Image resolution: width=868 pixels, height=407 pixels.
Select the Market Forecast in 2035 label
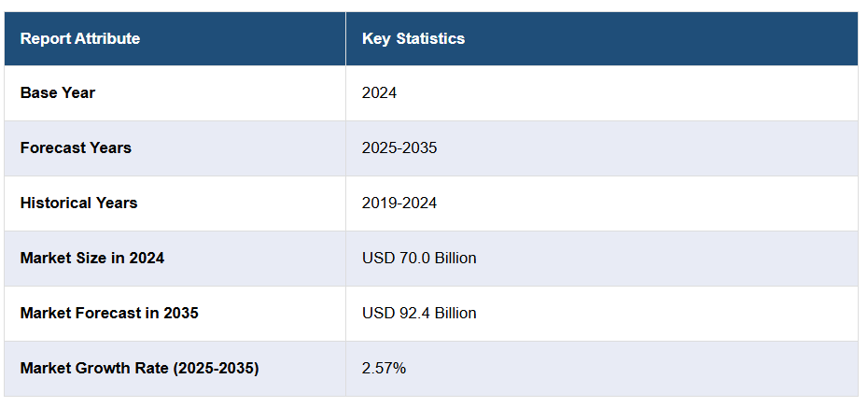coord(109,313)
